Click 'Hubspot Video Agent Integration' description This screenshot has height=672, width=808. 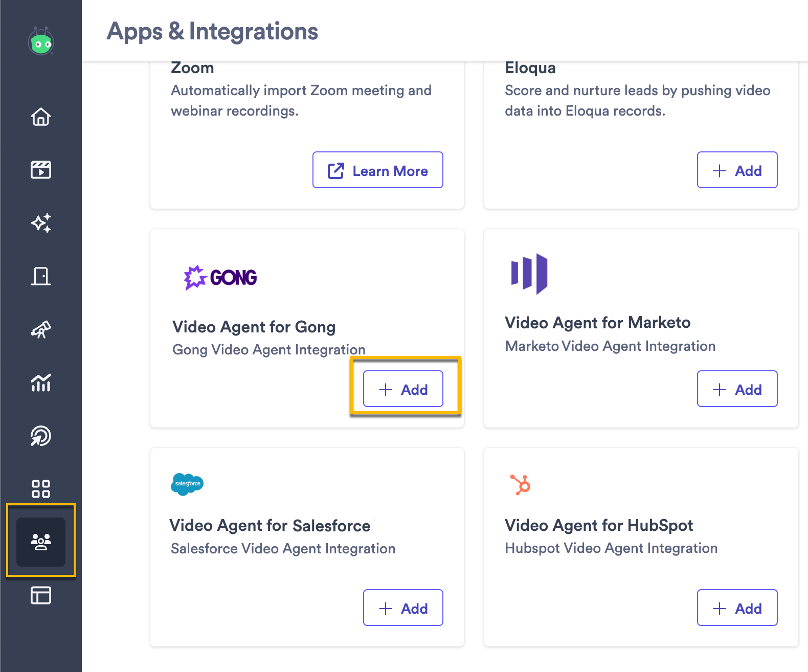(611, 548)
